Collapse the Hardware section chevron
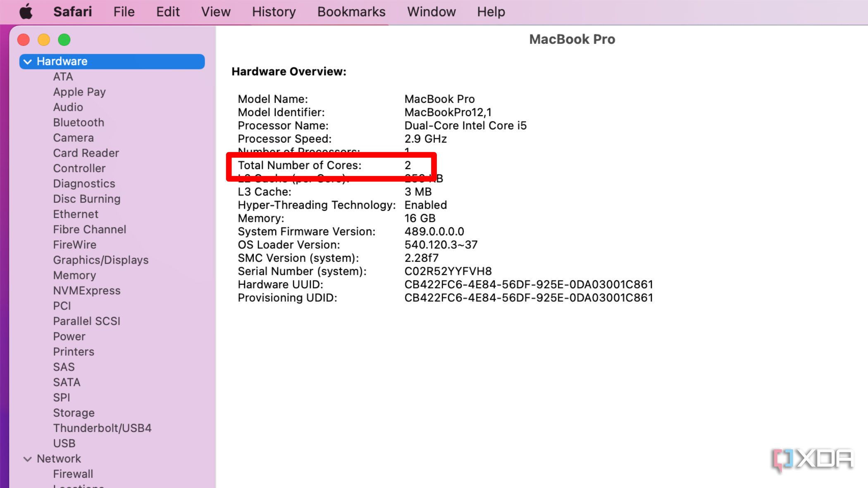 pyautogui.click(x=28, y=62)
